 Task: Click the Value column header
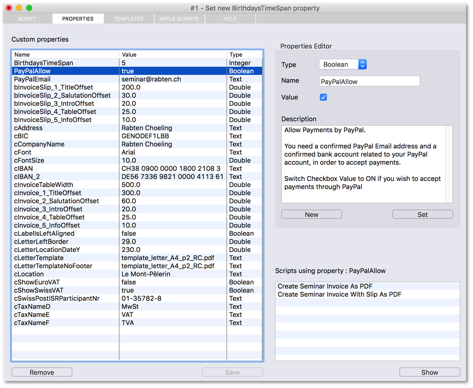click(x=173, y=54)
